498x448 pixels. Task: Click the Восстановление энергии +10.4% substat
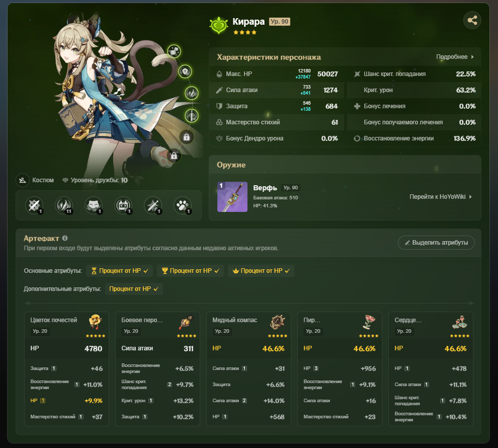431,417
